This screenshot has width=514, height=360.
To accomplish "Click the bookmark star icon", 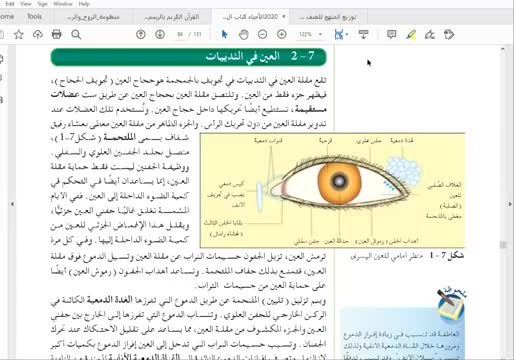I will (19, 34).
